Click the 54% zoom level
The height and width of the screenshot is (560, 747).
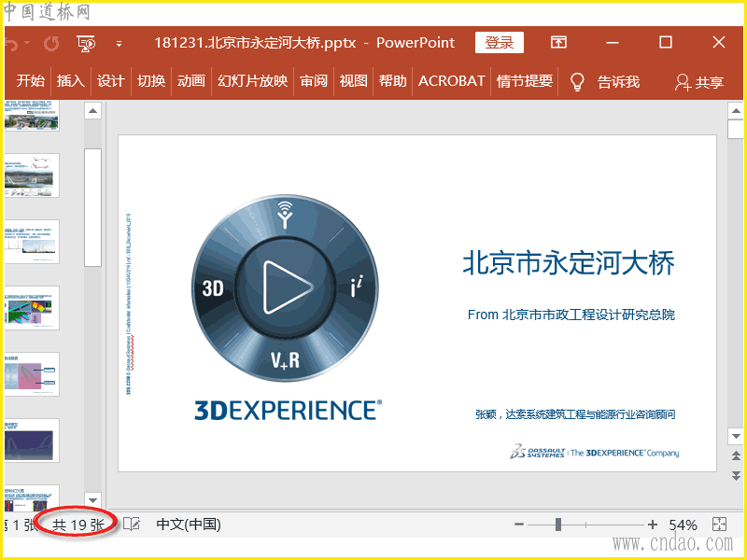point(683,525)
